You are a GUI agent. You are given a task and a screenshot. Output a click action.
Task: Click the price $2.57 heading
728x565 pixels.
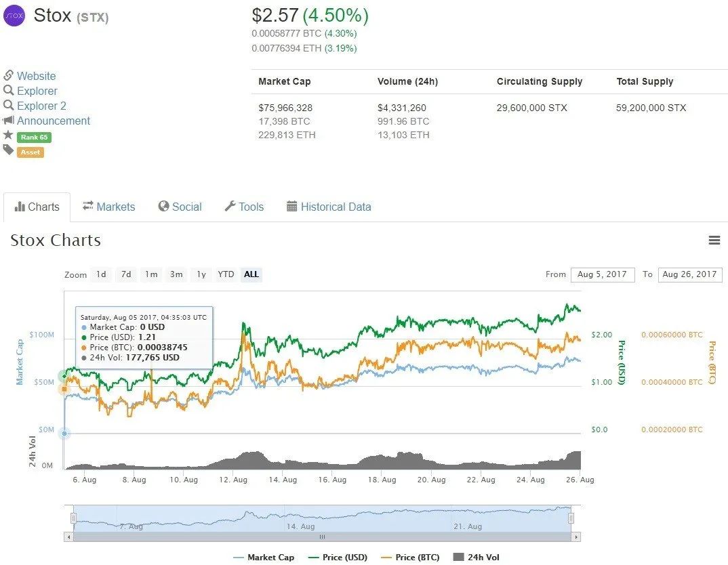[x=275, y=16]
